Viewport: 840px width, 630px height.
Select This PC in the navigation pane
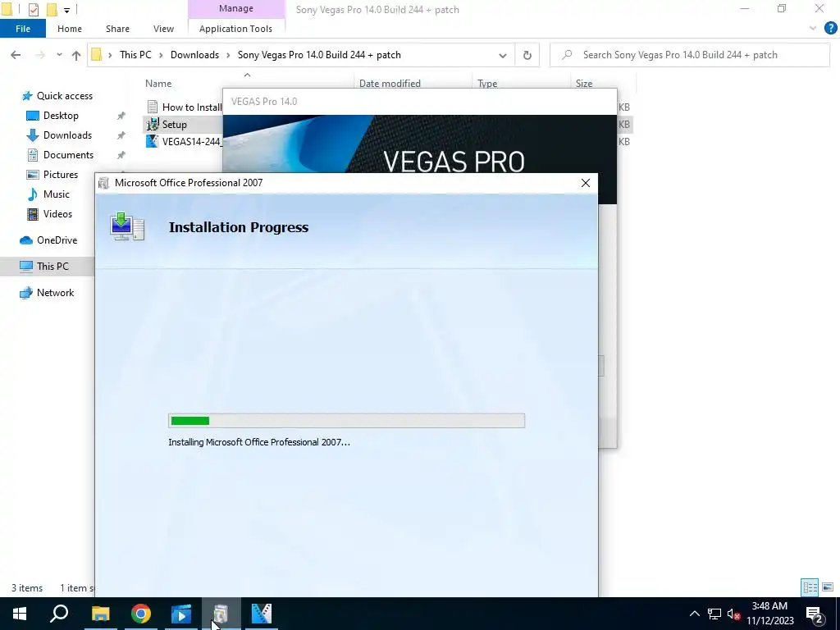[52, 267]
